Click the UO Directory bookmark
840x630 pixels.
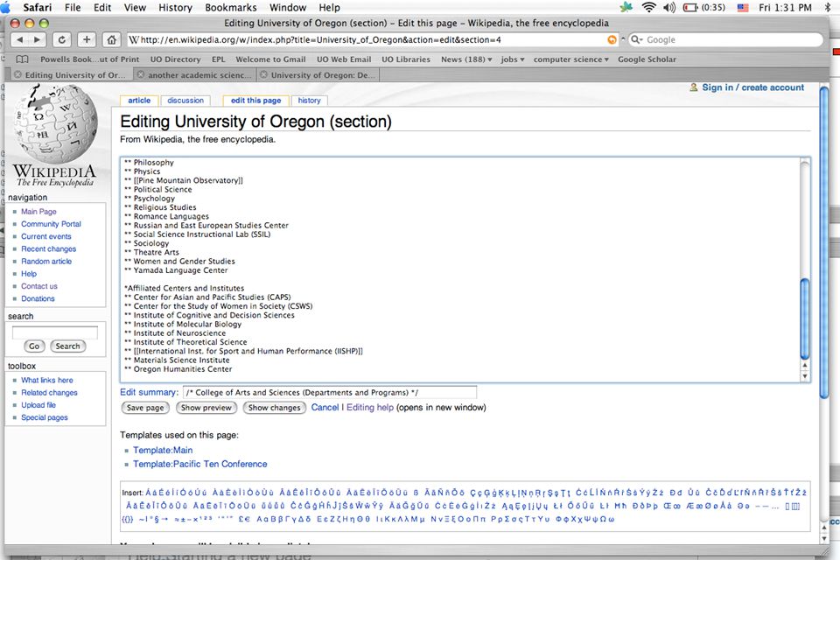point(175,59)
